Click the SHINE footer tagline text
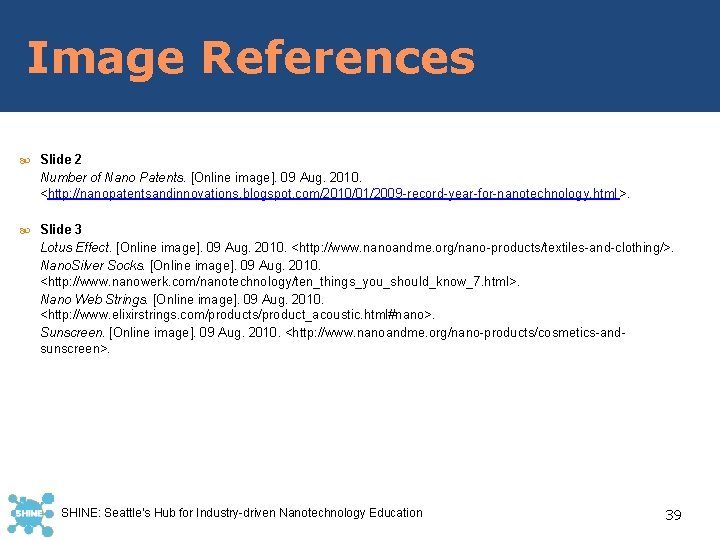The image size is (720, 540). tap(242, 512)
